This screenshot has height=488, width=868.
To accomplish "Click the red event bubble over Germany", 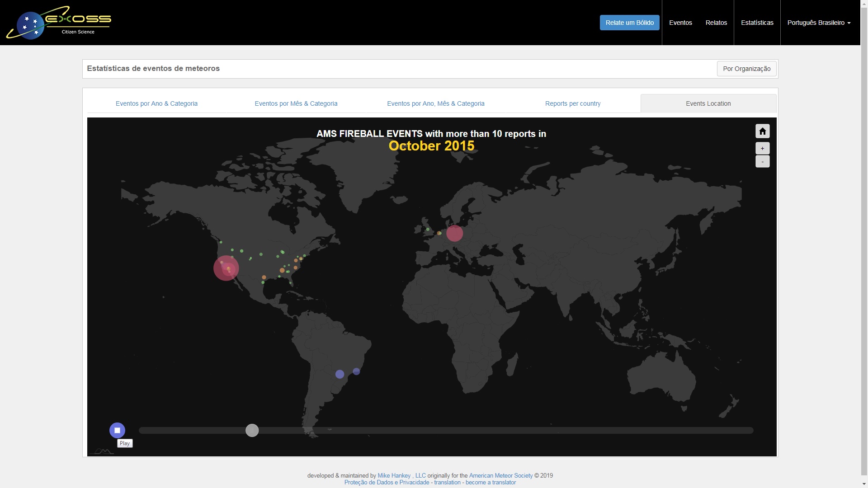I will pos(454,233).
